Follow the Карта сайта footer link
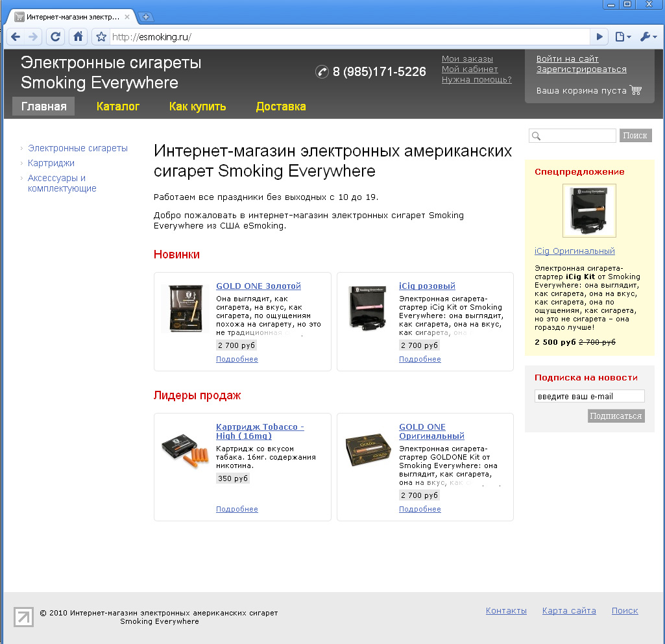 pyautogui.click(x=569, y=610)
